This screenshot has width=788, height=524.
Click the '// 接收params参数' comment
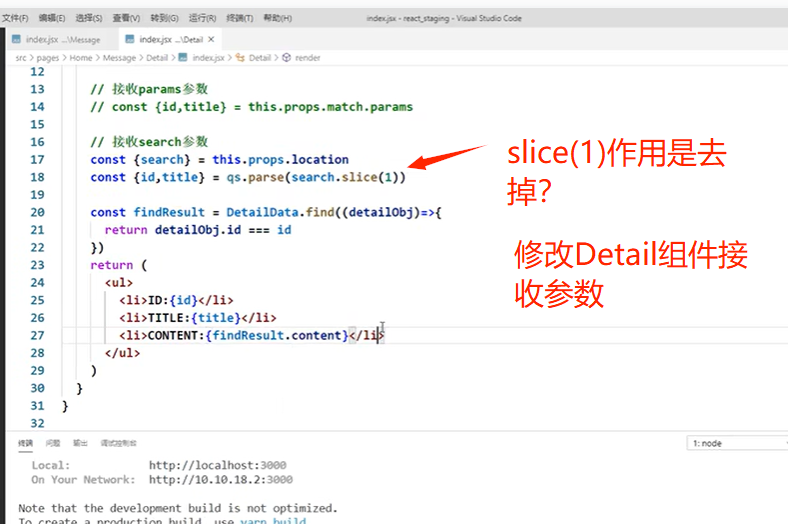pos(149,89)
